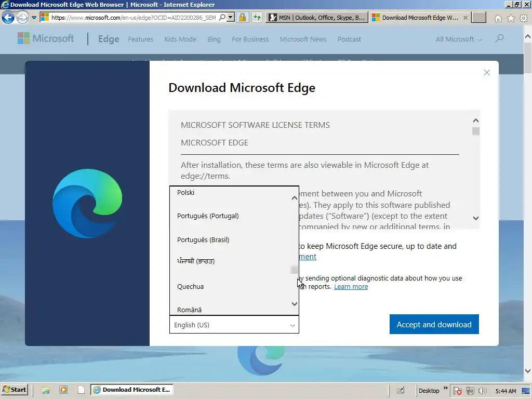
Task: Click the security lock icon
Action: tap(242, 17)
